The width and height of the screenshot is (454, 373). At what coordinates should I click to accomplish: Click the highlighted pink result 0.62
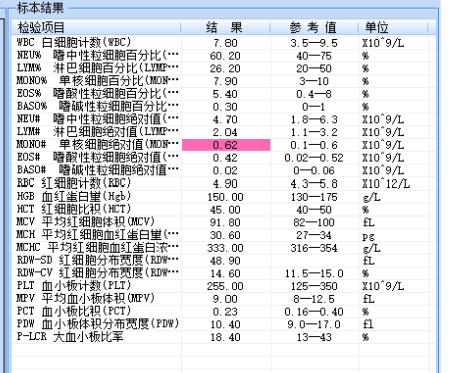[x=226, y=145]
